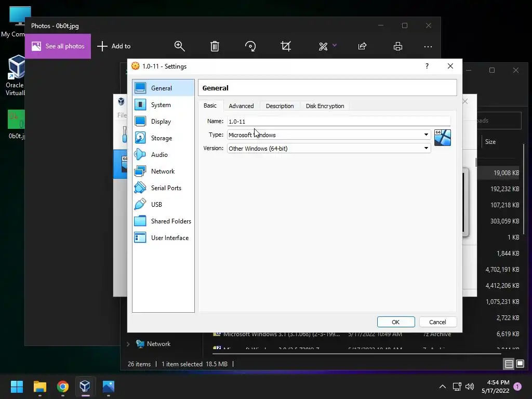Open the System settings category

163,105
